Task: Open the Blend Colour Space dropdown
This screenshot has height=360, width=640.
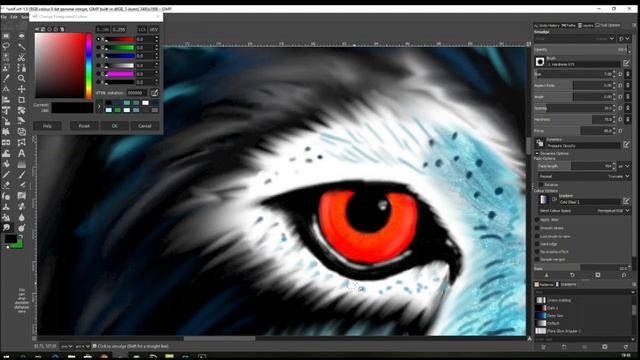Action: tap(584, 211)
